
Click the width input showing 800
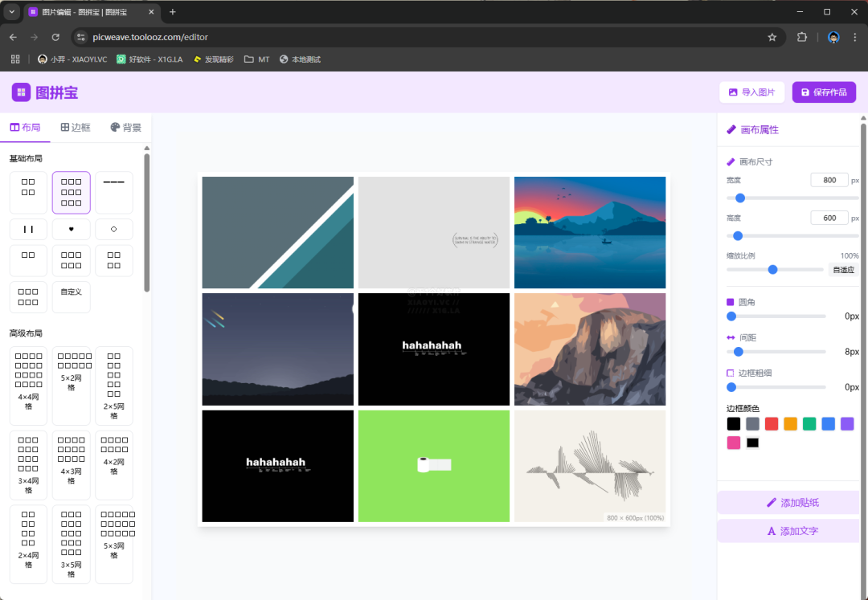point(829,180)
